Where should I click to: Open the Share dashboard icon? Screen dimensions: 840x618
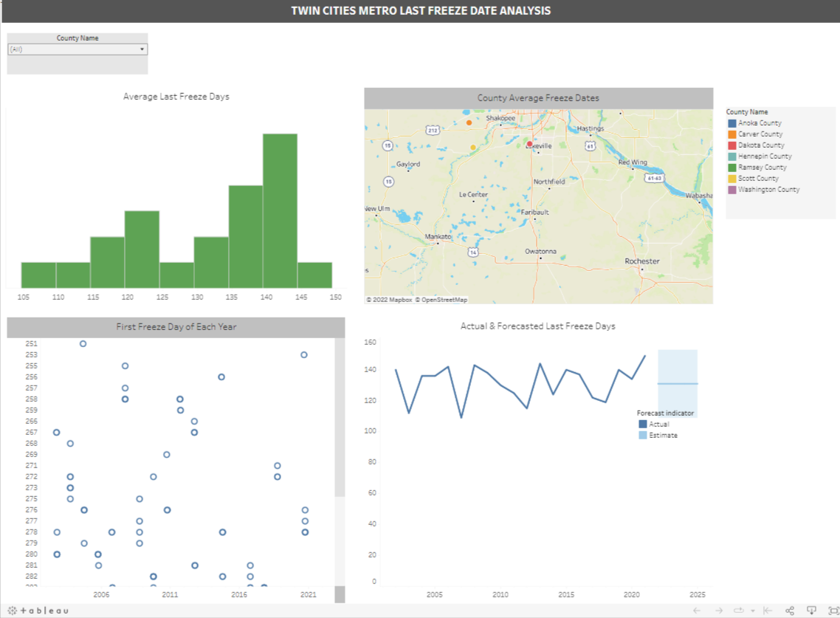pyautogui.click(x=789, y=611)
